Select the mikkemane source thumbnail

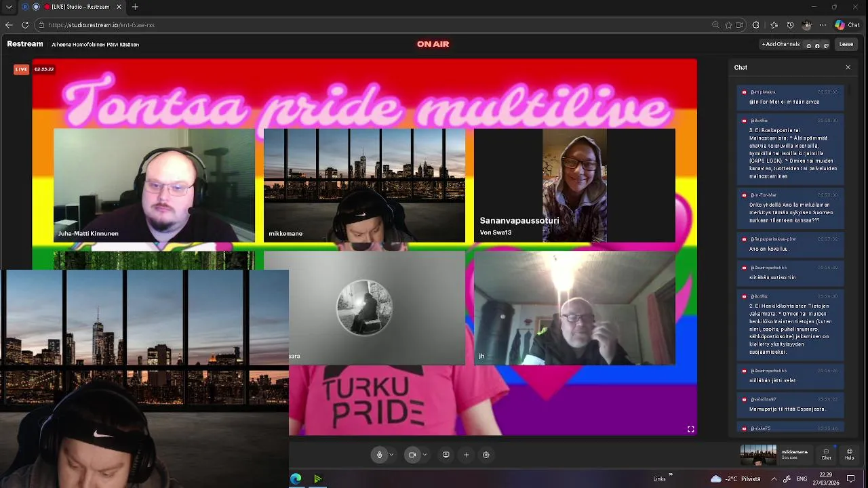click(758, 455)
